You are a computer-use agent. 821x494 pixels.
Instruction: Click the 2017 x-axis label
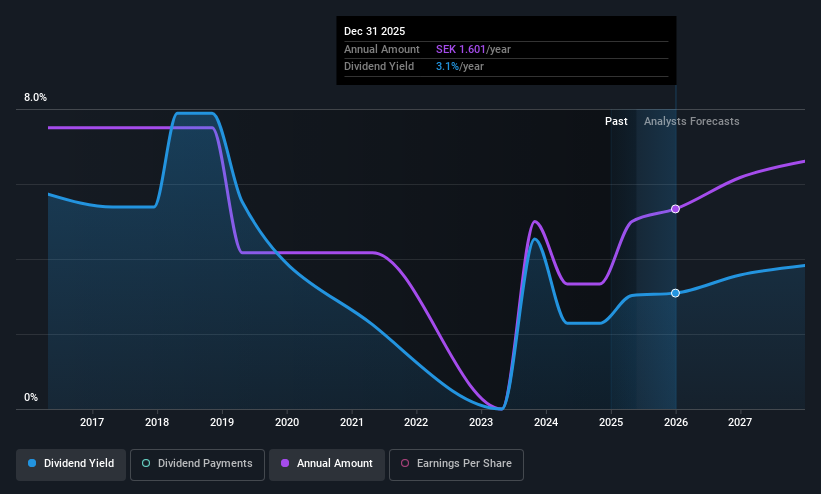[x=92, y=422]
